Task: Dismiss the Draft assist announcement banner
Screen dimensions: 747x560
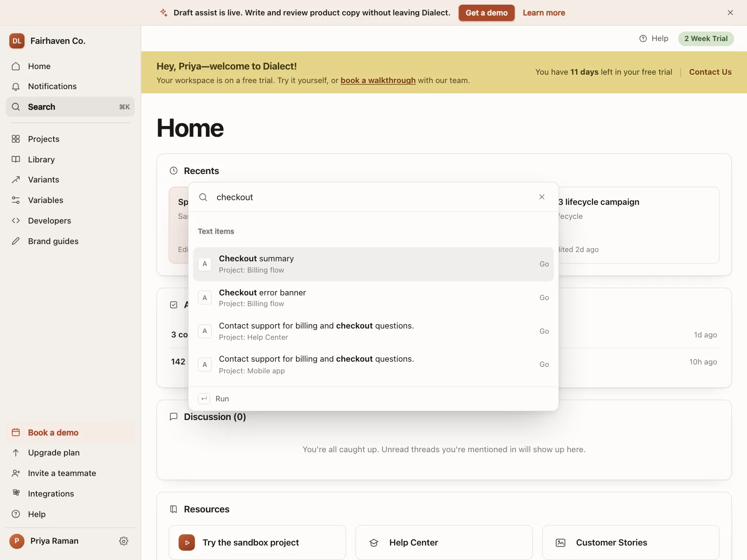Action: pos(730,13)
